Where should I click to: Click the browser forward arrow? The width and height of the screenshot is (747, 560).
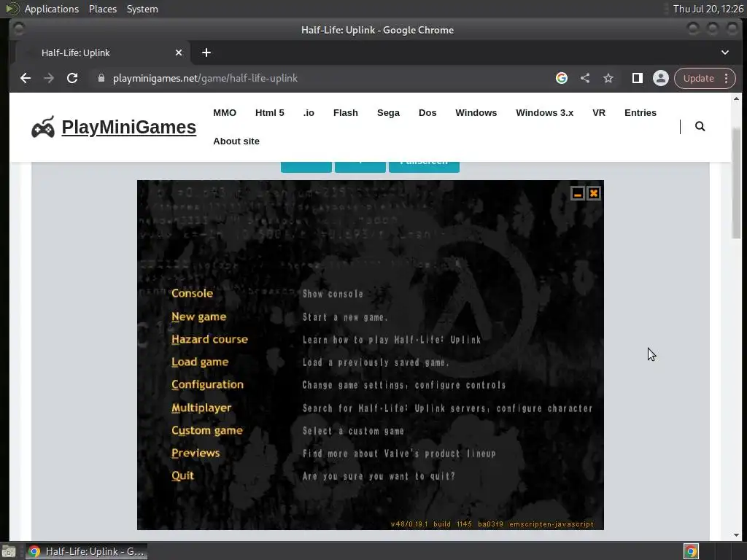49,78
